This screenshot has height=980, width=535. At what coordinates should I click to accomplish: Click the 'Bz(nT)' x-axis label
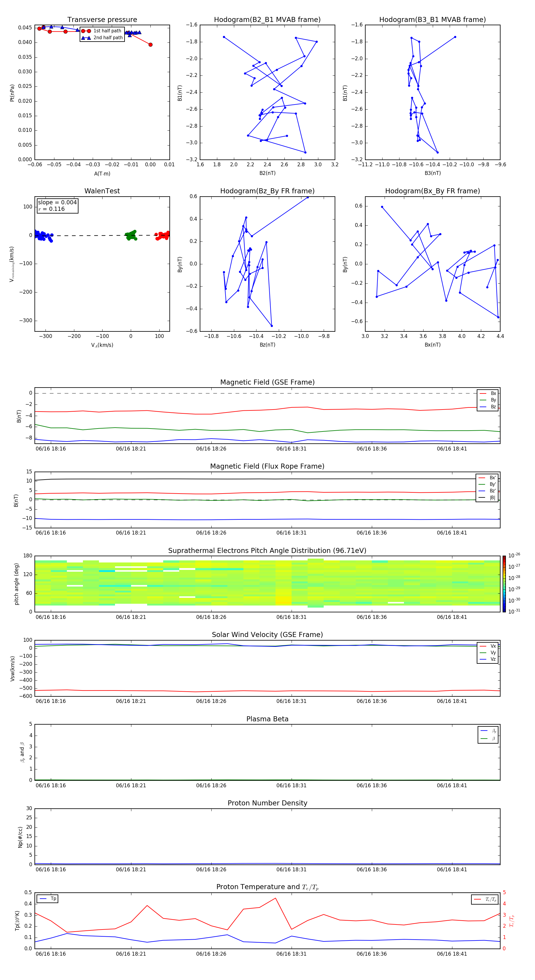(x=267, y=345)
